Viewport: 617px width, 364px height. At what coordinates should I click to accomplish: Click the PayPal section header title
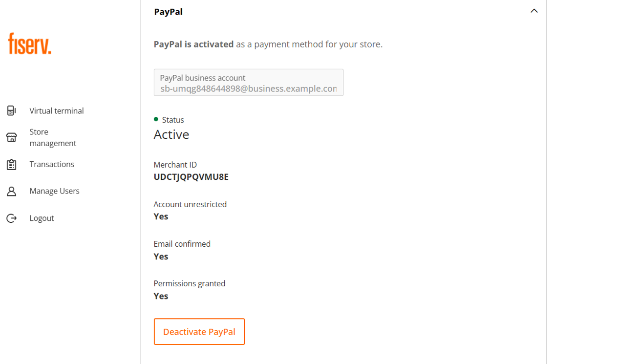tap(169, 12)
